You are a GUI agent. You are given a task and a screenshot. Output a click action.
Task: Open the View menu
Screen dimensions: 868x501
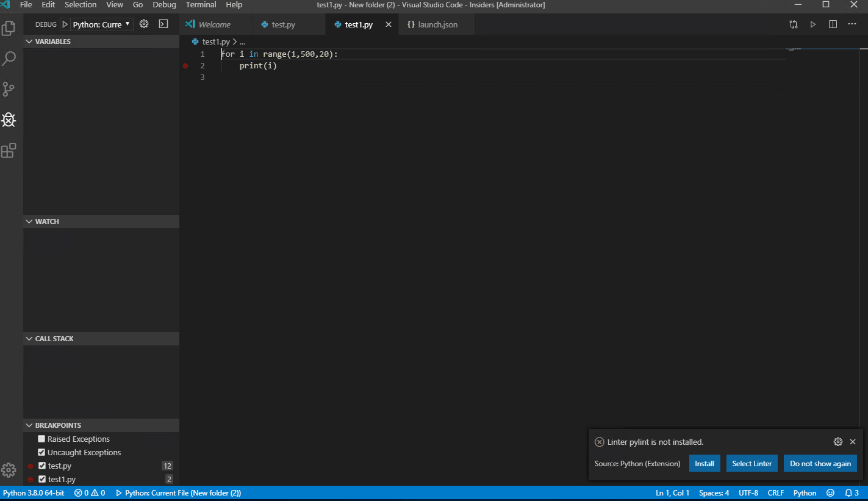[x=115, y=5]
